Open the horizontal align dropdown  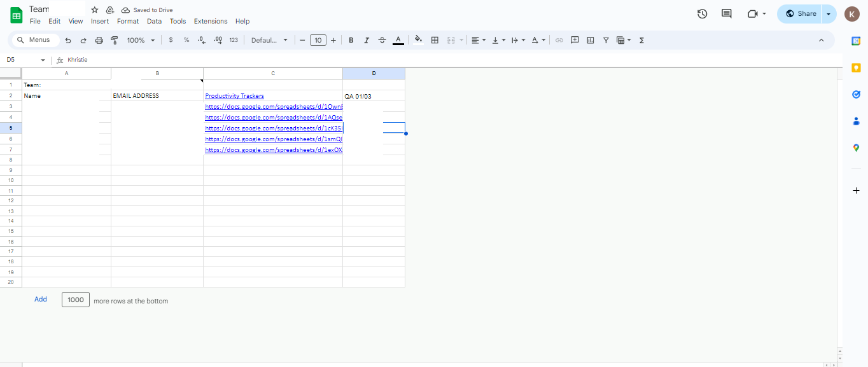click(479, 40)
